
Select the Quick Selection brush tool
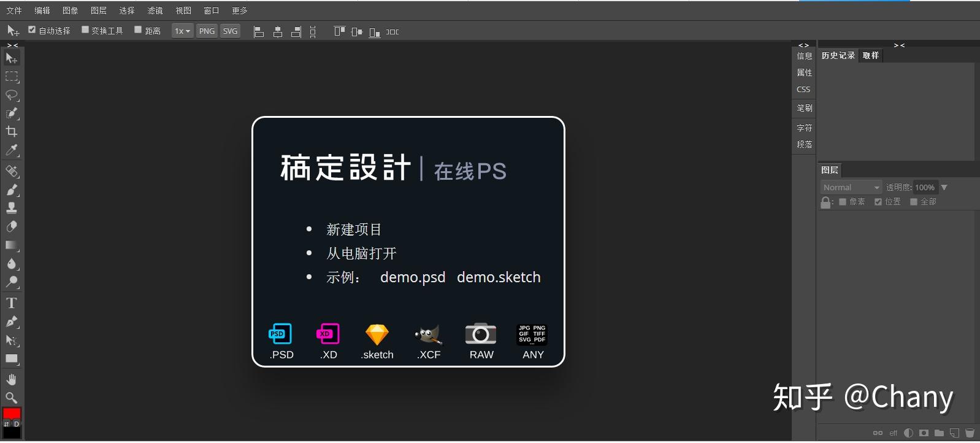12,114
